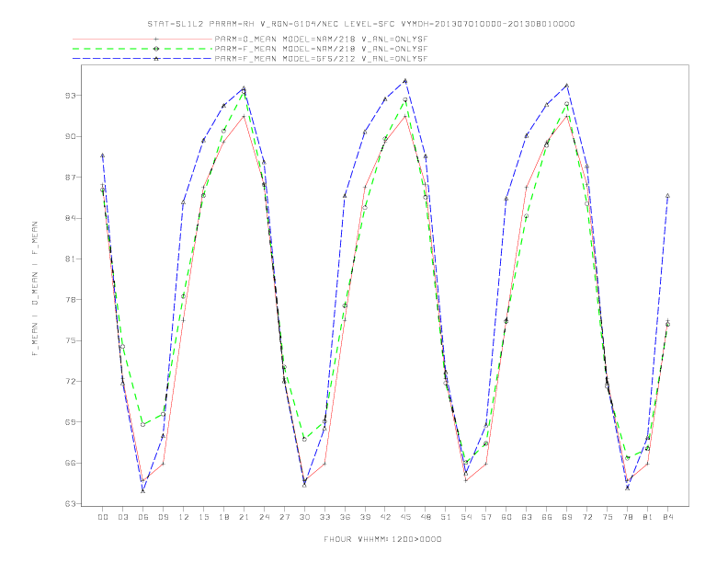
Task: Click x-axis tick label 39
Action: tap(365, 517)
